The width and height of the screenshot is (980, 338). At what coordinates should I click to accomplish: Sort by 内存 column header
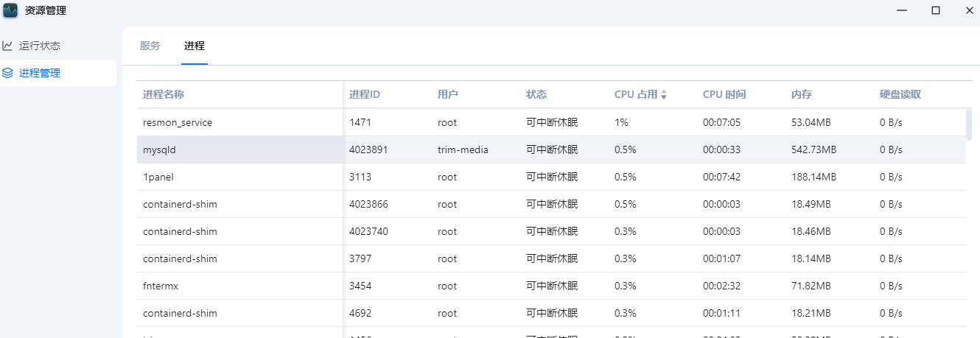(x=802, y=94)
